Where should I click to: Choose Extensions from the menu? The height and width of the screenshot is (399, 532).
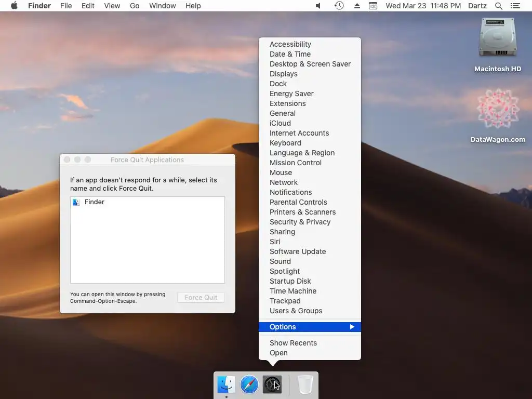pyautogui.click(x=310, y=103)
